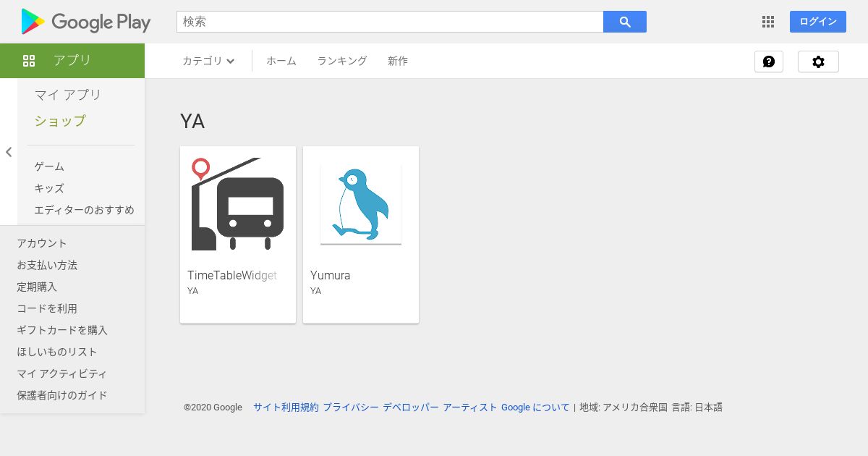This screenshot has height=456, width=868.
Task: Click the アプリ green header
Action: [x=72, y=61]
